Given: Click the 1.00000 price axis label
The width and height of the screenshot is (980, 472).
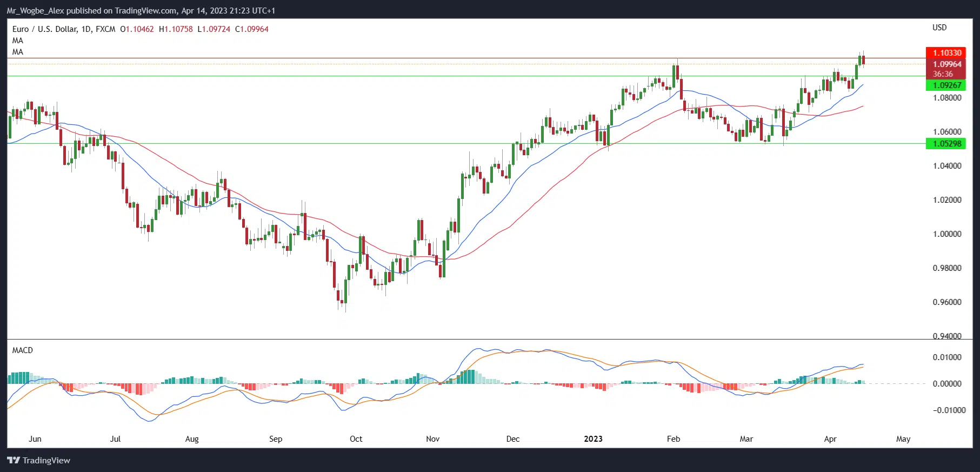Looking at the screenshot, I should tap(947, 234).
